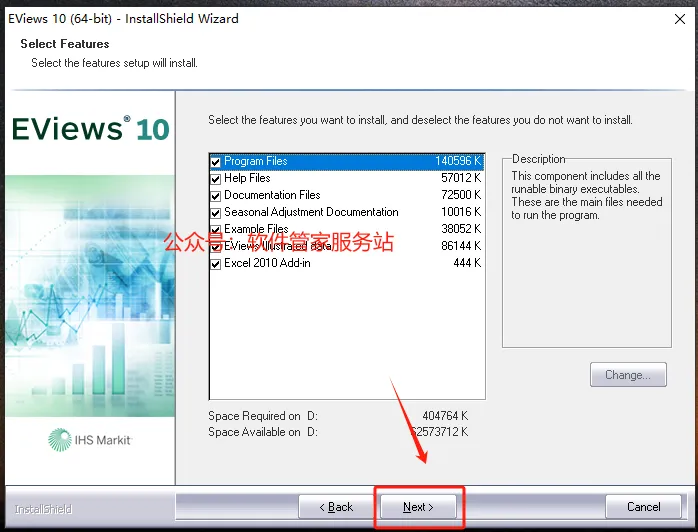Viewport: 698px width, 532px height.
Task: Select the Program Files feature row
Action: [x=347, y=162]
